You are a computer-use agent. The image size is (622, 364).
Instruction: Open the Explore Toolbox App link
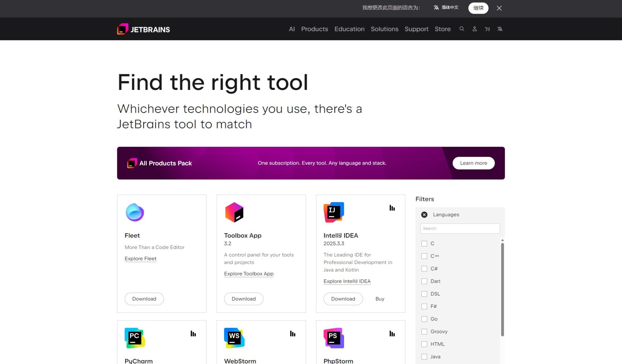click(x=248, y=274)
